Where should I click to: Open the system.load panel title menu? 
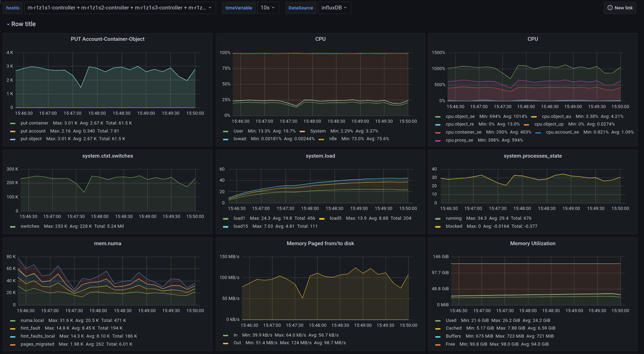(x=320, y=156)
